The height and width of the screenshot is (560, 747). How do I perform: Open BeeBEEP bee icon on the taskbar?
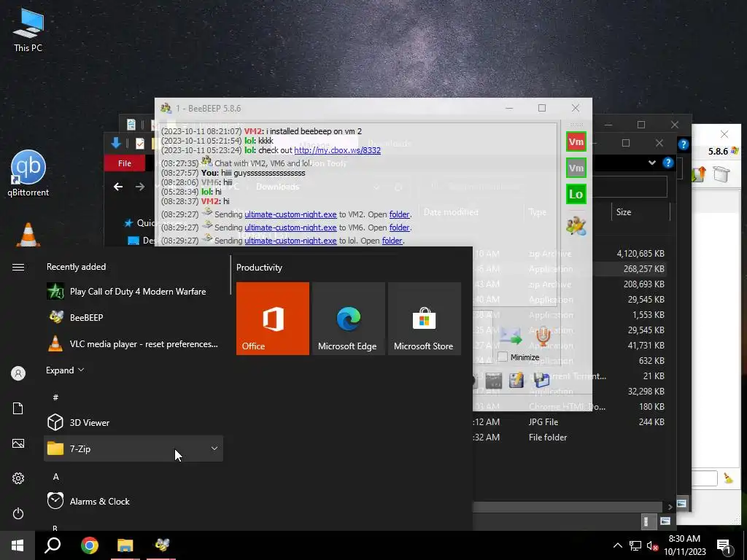point(161,545)
